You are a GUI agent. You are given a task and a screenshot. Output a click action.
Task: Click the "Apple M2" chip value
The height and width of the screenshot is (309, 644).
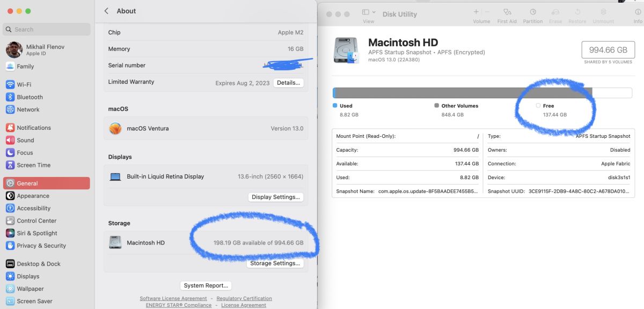point(290,32)
